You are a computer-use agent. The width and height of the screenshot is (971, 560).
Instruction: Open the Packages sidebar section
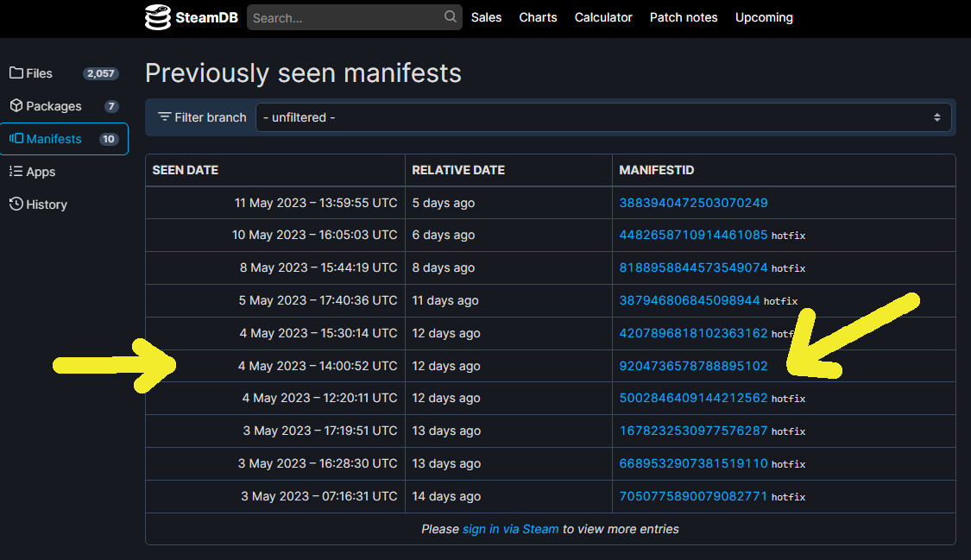click(64, 106)
